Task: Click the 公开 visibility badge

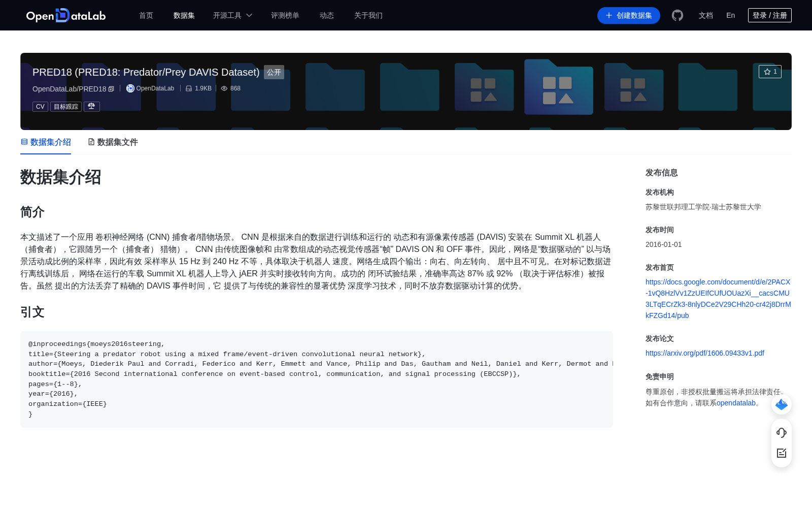Action: [274, 72]
